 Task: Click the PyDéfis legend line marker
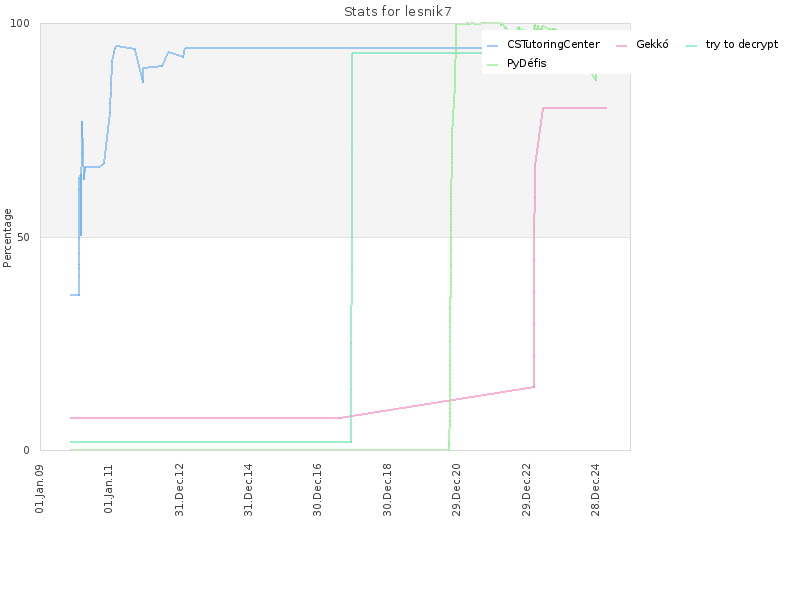point(492,64)
